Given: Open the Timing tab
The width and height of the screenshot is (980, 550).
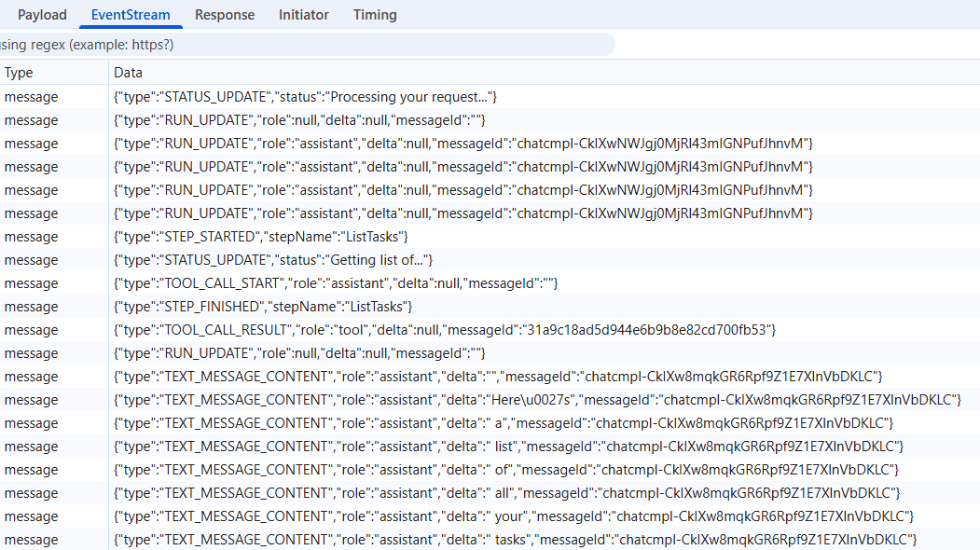Looking at the screenshot, I should coord(374,15).
